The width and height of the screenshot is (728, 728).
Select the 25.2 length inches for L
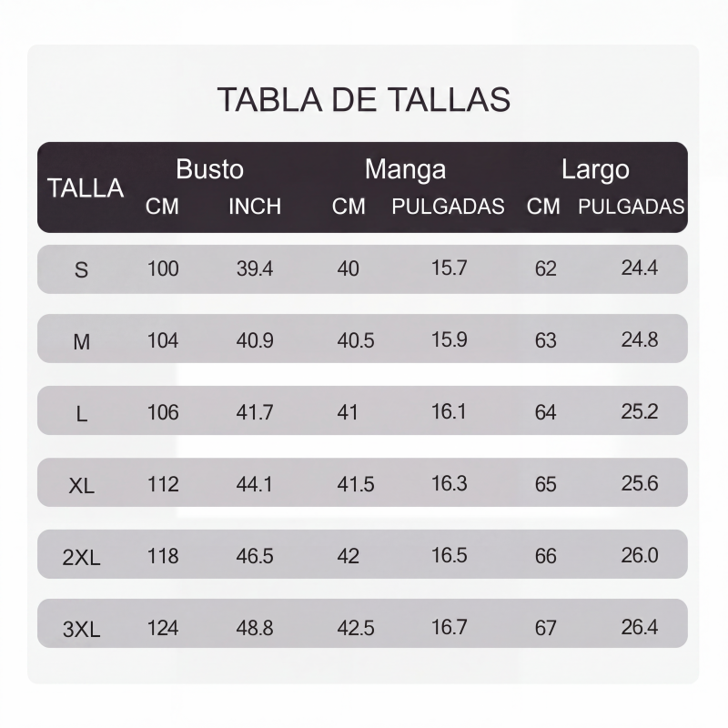(640, 411)
